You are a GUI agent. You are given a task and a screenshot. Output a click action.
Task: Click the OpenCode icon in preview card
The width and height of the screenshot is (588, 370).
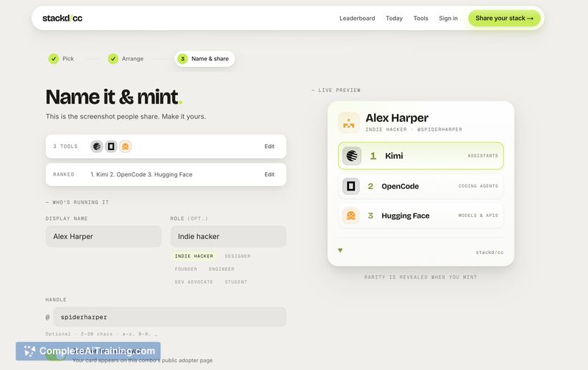coord(351,186)
